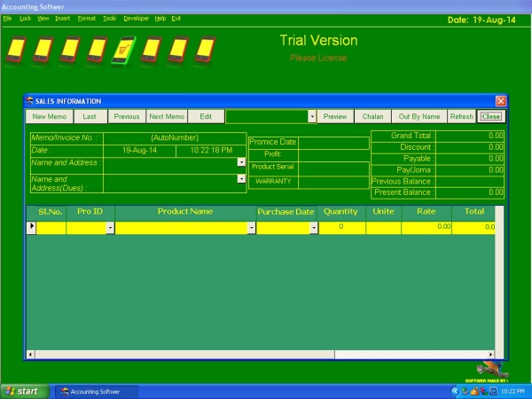Viewport: 532px width, 399px height.
Task: Open the Insert menu
Action: pos(62,19)
